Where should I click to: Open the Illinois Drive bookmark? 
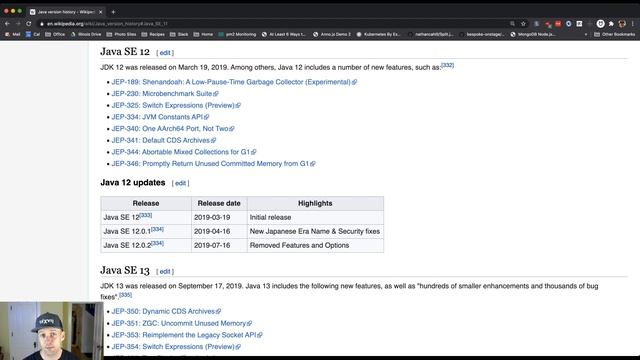pyautogui.click(x=86, y=34)
